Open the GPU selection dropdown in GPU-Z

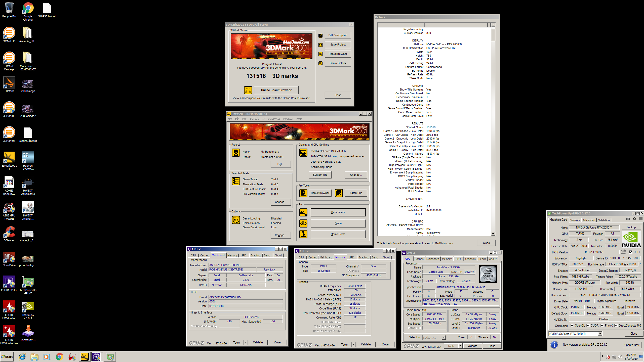click(x=600, y=334)
